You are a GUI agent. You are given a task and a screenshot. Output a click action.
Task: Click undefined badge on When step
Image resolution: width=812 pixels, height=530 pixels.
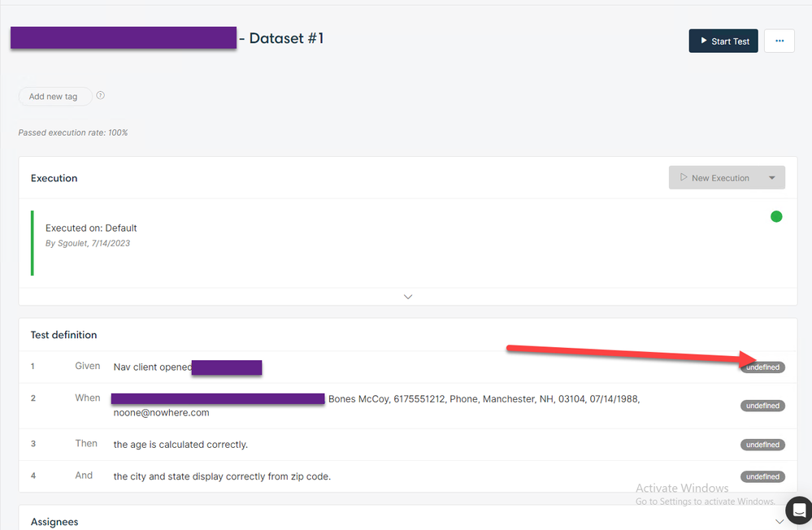(762, 406)
